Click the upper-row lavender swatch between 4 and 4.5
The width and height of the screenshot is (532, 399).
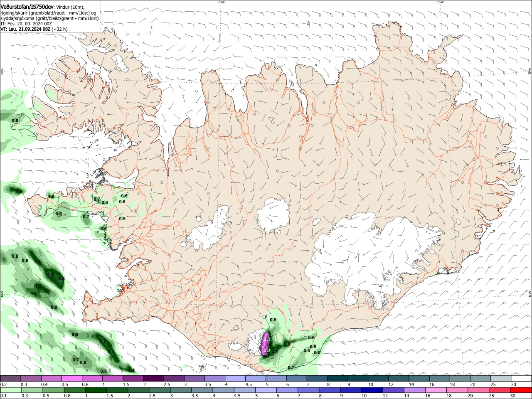pos(235,379)
